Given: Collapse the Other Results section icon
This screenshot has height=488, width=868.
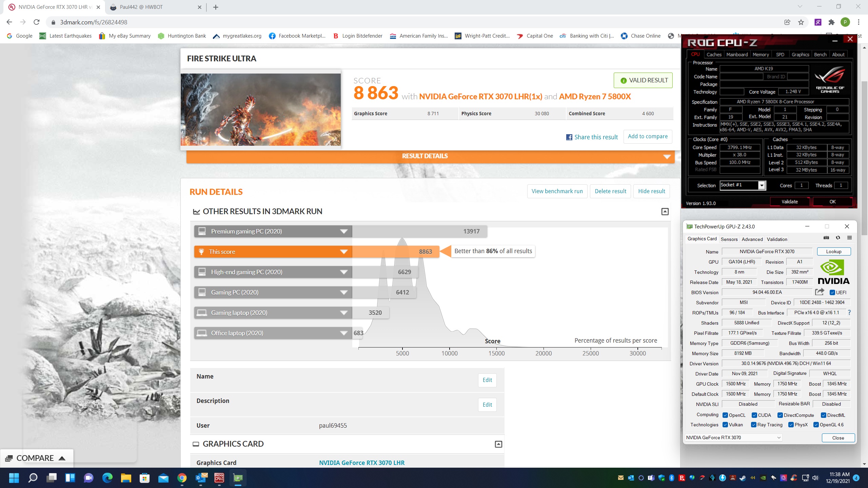Looking at the screenshot, I should coord(665,211).
